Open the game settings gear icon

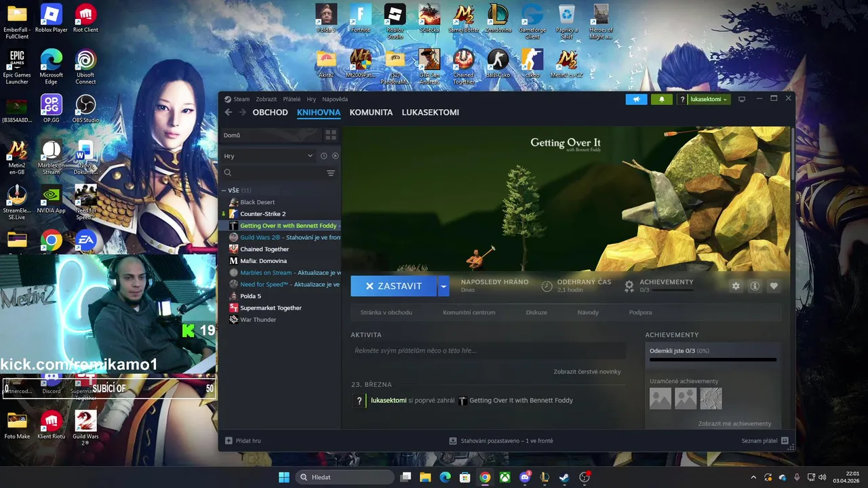[x=736, y=286]
